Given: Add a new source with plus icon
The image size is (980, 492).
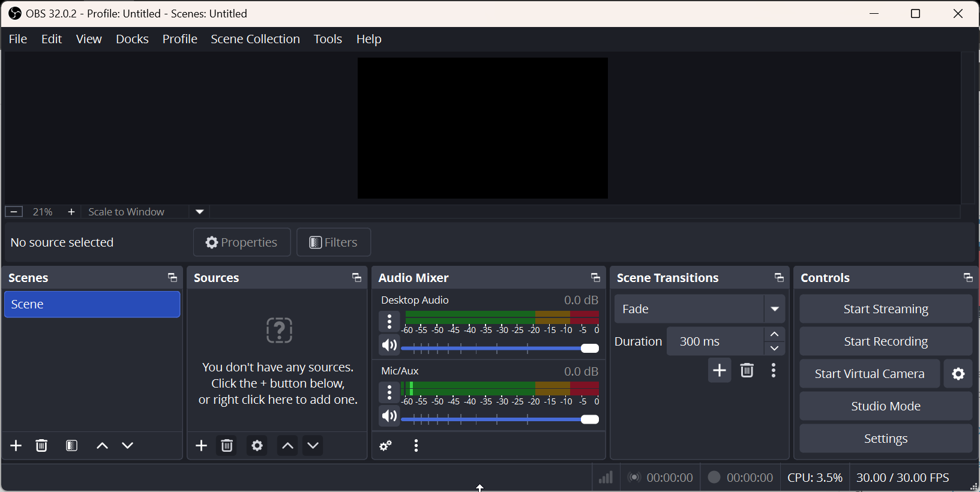Looking at the screenshot, I should click(202, 446).
